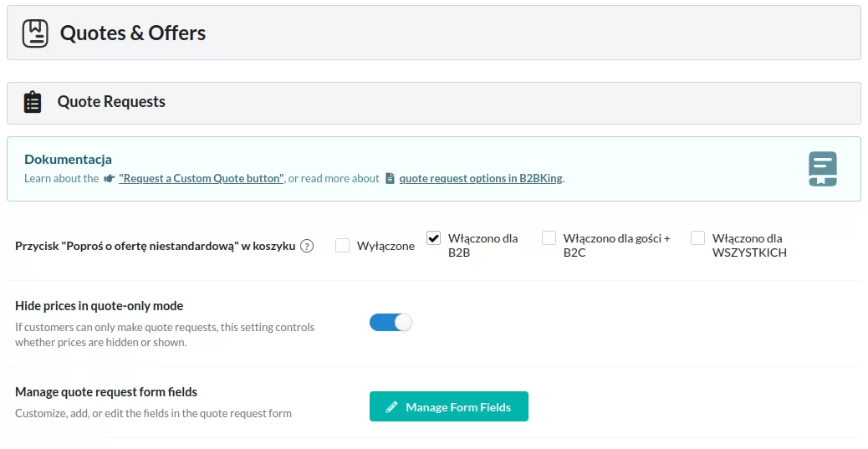The width and height of the screenshot is (868, 449).
Task: Click the Manage quote request form fields label
Action: (x=106, y=391)
